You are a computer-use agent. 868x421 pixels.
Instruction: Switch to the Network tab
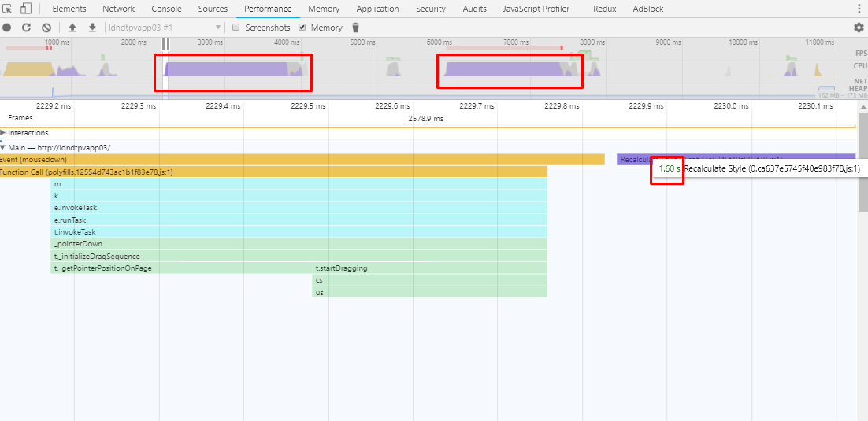tap(118, 9)
